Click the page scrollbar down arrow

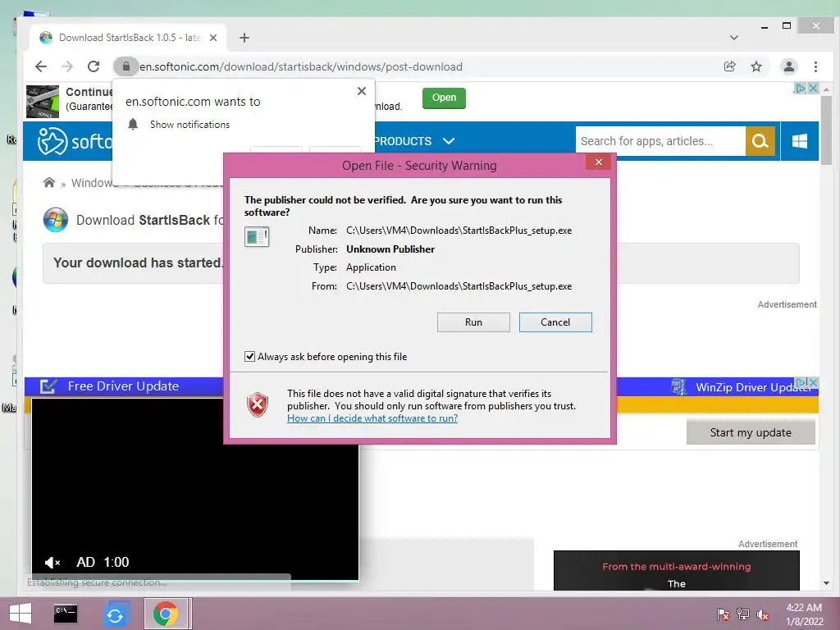tap(826, 583)
